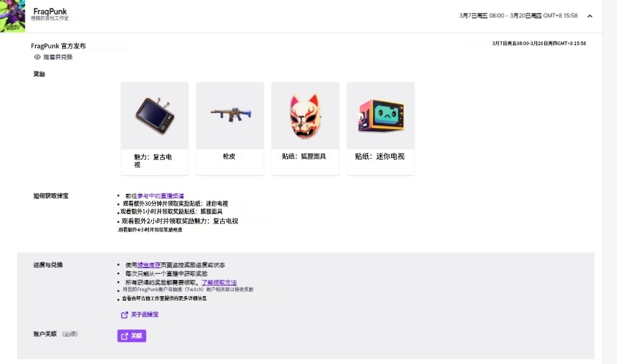Image resolution: width=617 pixels, height=364 pixels.
Task: Click the 如何获取掉宝 section label
Action: pyautogui.click(x=51, y=196)
